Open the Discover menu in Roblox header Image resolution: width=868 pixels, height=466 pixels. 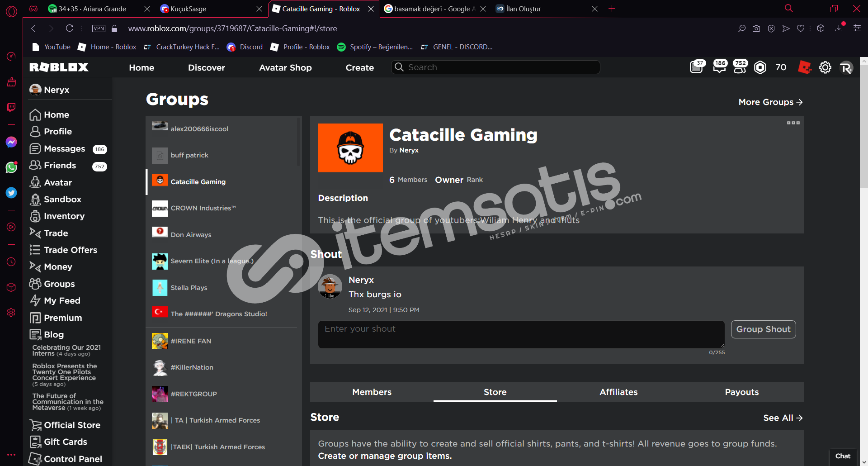pyautogui.click(x=207, y=67)
